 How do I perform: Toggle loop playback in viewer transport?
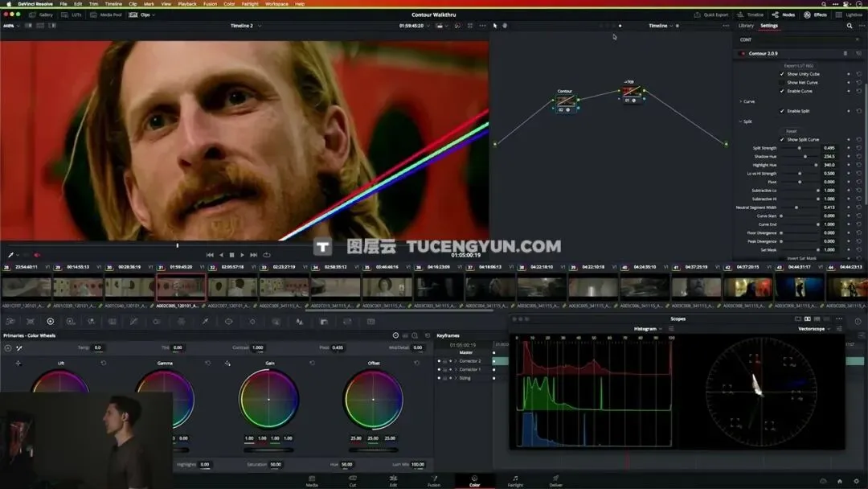pyautogui.click(x=267, y=255)
